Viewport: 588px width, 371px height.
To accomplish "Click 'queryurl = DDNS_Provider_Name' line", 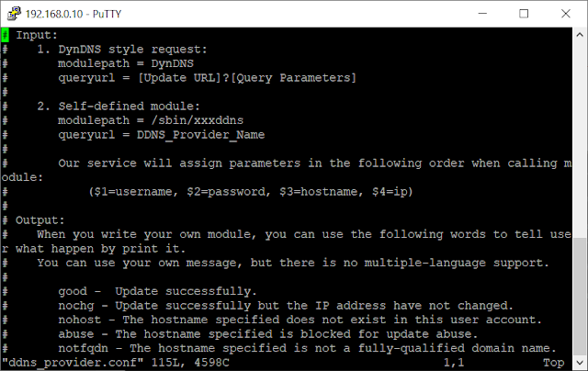I will (162, 135).
